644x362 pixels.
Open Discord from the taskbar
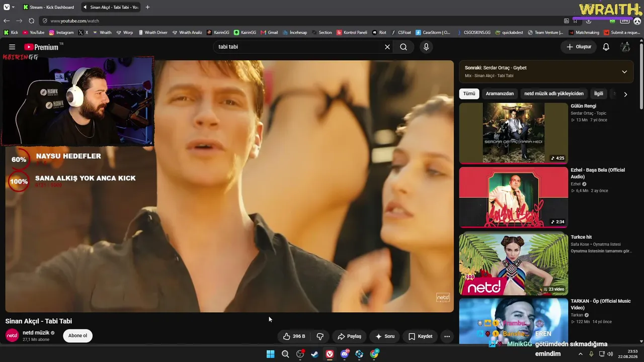tap(345, 354)
